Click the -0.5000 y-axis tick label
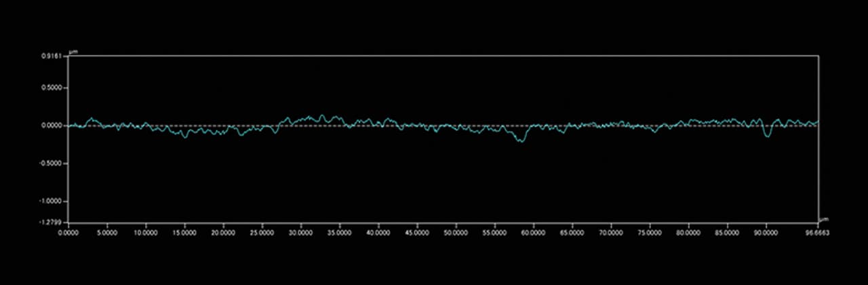The height and width of the screenshot is (285, 868). coord(52,164)
